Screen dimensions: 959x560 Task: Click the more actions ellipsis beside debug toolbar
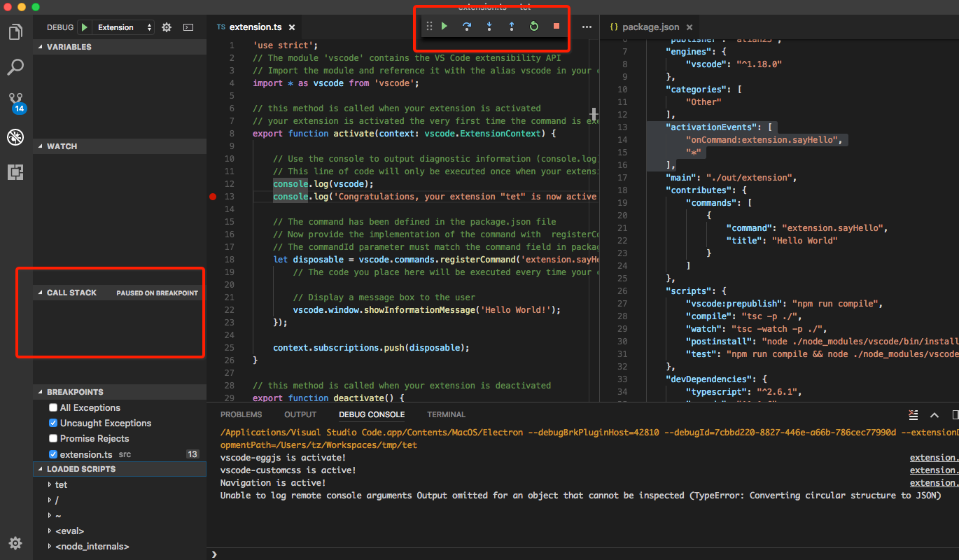[x=587, y=26]
